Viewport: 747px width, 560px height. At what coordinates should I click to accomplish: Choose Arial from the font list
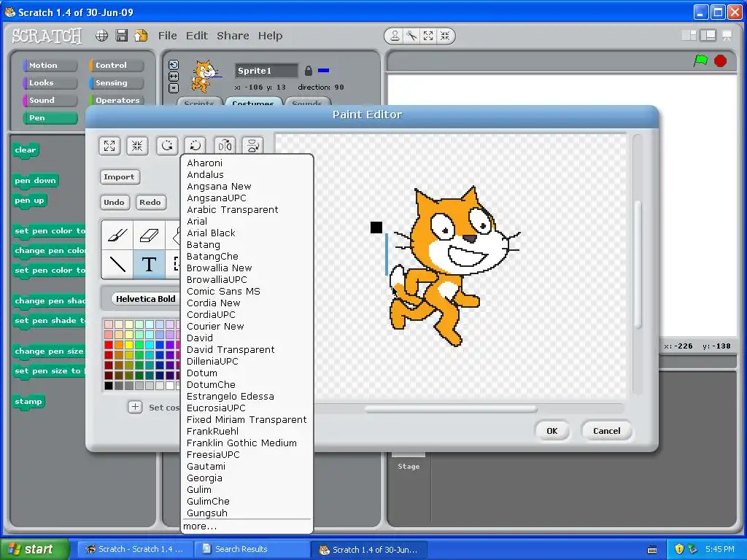coord(197,222)
